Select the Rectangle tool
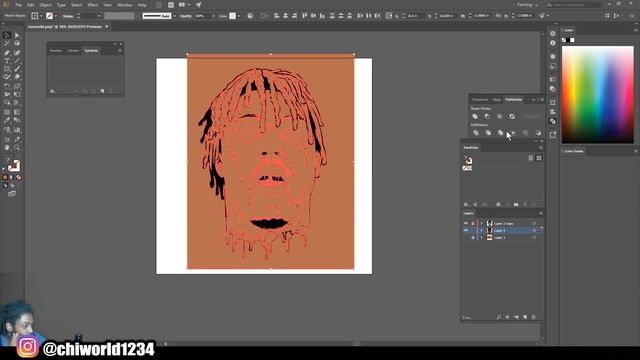Viewport: 640px width, 360px height. [x=7, y=69]
